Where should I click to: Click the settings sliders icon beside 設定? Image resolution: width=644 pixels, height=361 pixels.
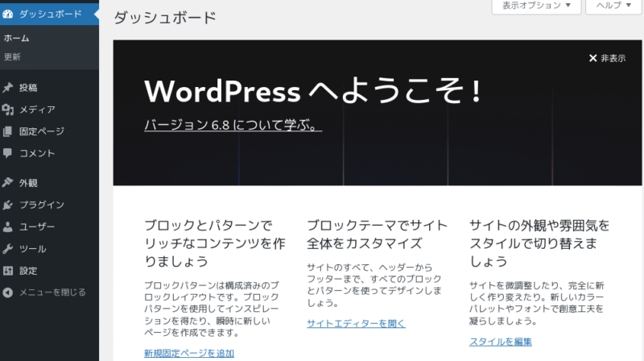point(8,271)
